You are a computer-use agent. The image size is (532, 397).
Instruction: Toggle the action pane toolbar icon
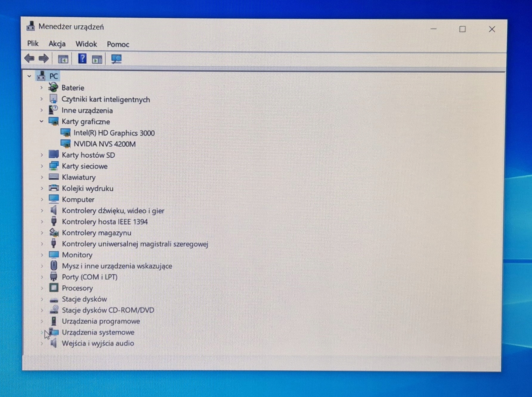click(x=97, y=59)
